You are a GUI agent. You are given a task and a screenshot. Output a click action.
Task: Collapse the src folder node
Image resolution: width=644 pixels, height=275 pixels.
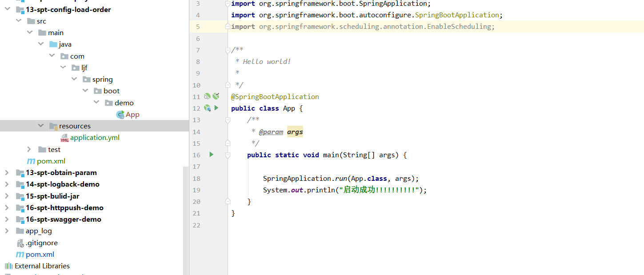[x=19, y=21]
